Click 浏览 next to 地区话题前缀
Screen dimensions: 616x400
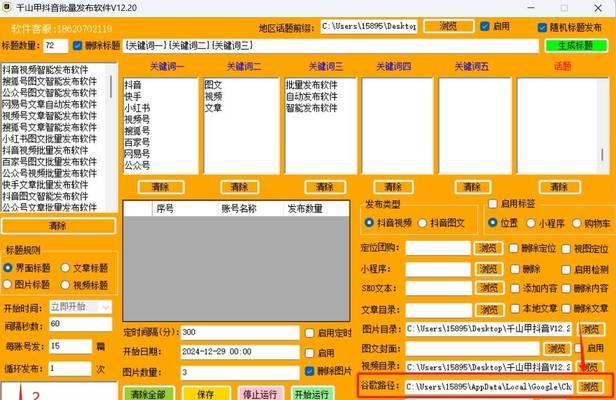449,26
